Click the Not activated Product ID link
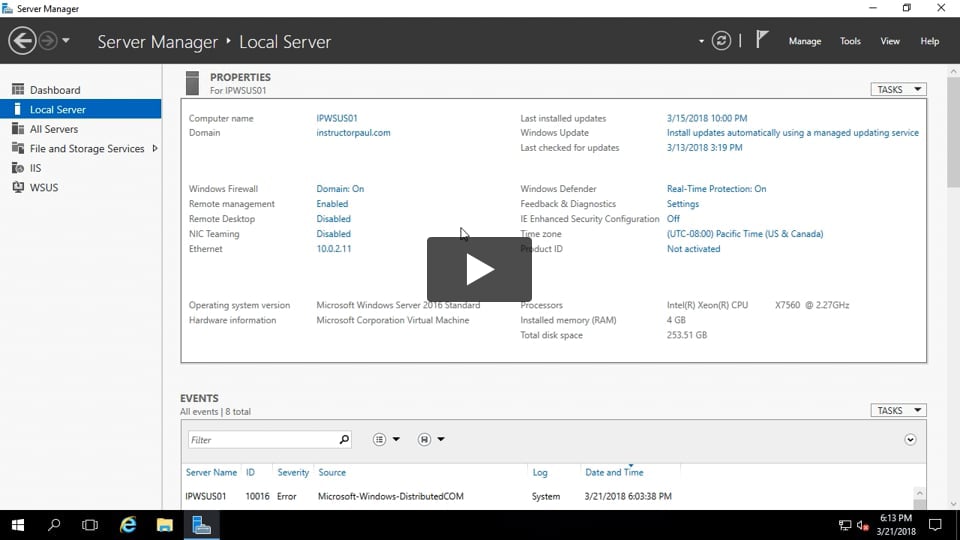This screenshot has width=960, height=540. (x=693, y=249)
